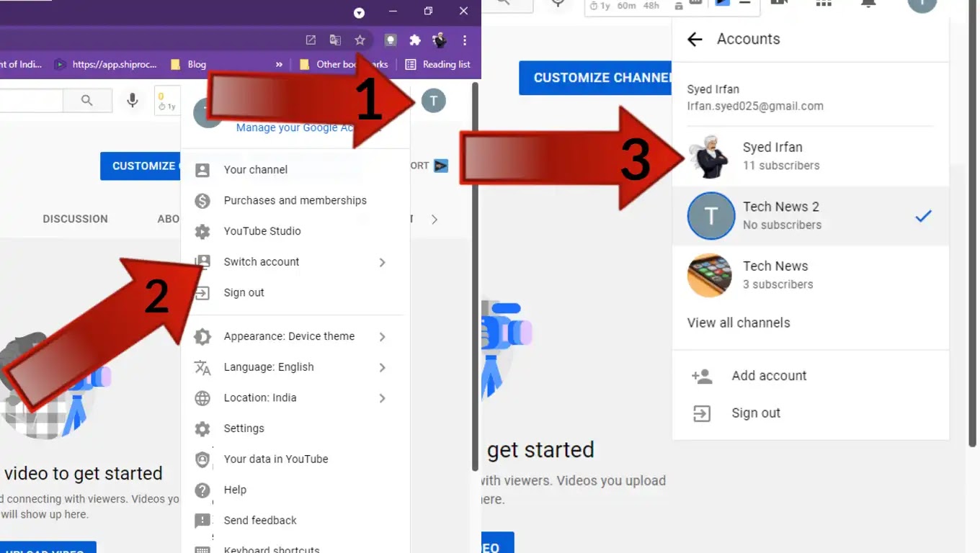Image resolution: width=980 pixels, height=553 pixels.
Task: Open the Chrome three-dot menu
Action: [x=465, y=40]
